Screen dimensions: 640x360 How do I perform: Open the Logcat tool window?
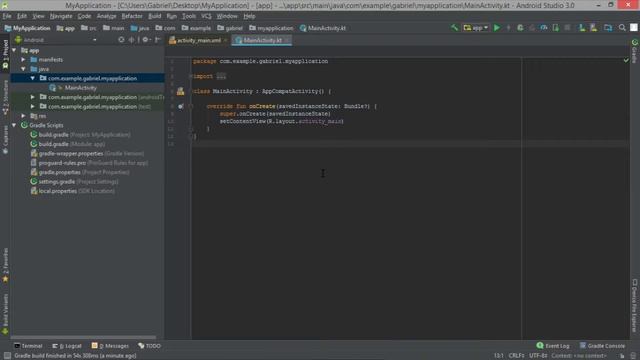[x=67, y=346]
